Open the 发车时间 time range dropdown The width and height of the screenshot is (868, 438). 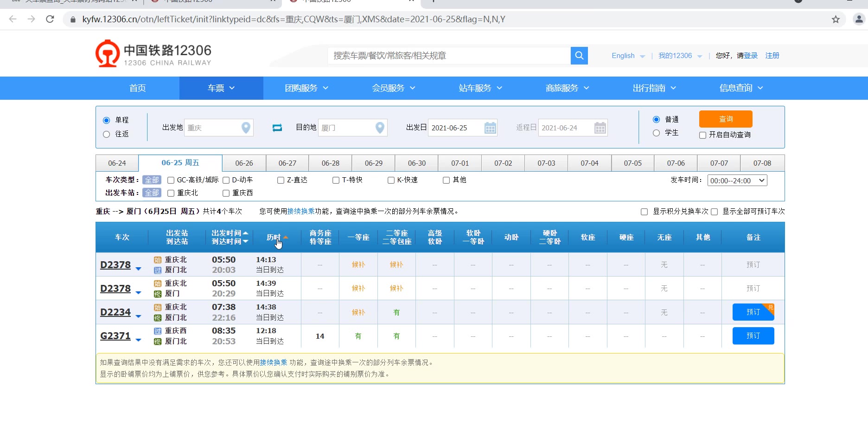click(x=737, y=180)
